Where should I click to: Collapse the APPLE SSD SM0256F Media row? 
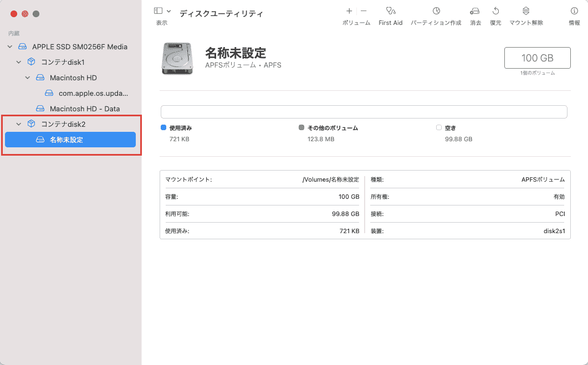pyautogui.click(x=10, y=47)
